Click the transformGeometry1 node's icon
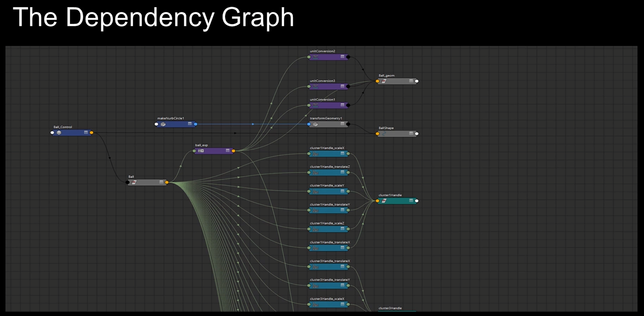The height and width of the screenshot is (316, 644). 315,124
